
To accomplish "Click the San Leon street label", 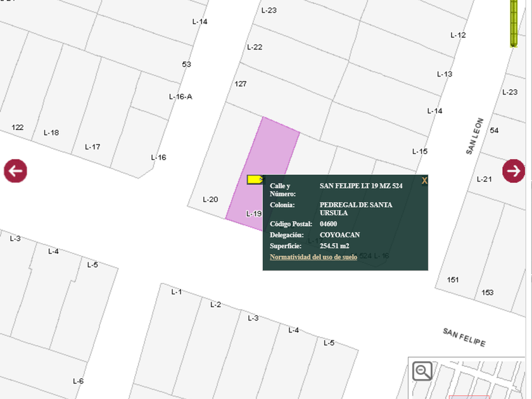I will (x=475, y=136).
